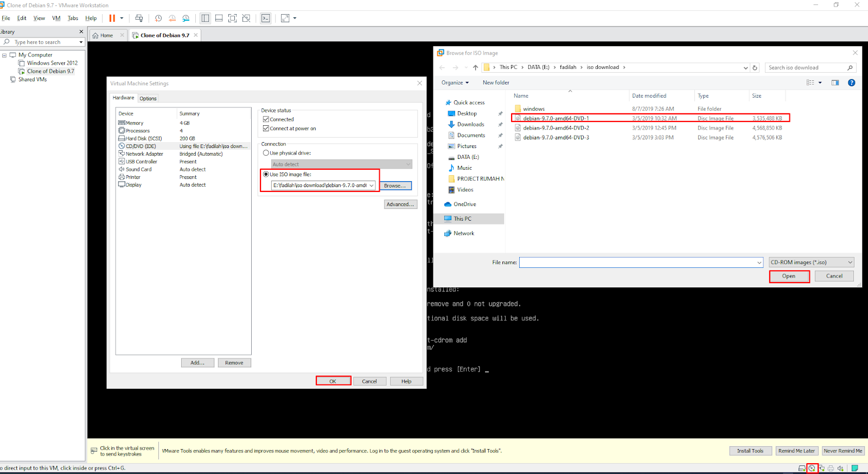The width and height of the screenshot is (868, 474).
Task: Open the snapshot manager wrench clock icon
Action: click(186, 18)
